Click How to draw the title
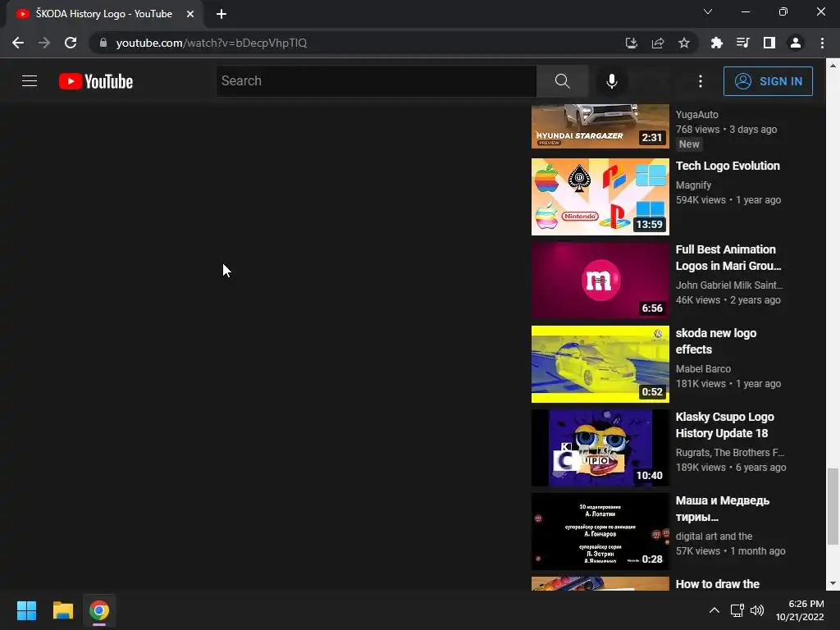840x630 pixels. point(717,584)
